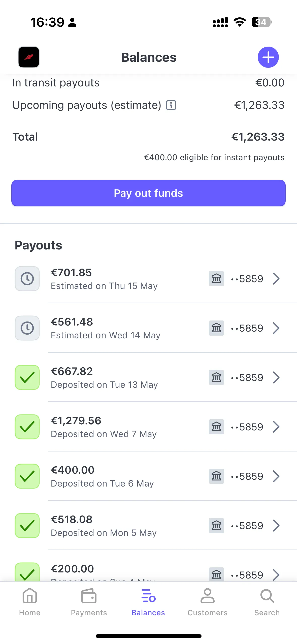Tap bank icon on €667.82 payout

216,377
